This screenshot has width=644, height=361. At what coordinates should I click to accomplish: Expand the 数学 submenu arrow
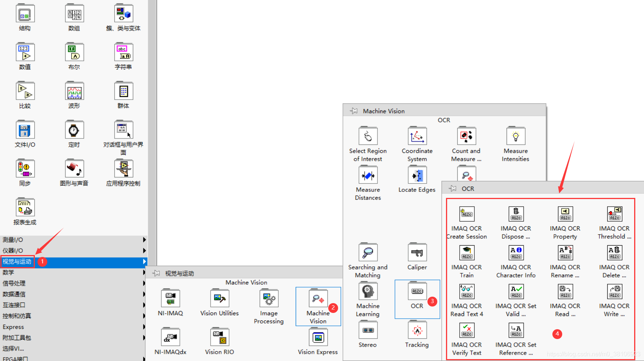(144, 272)
